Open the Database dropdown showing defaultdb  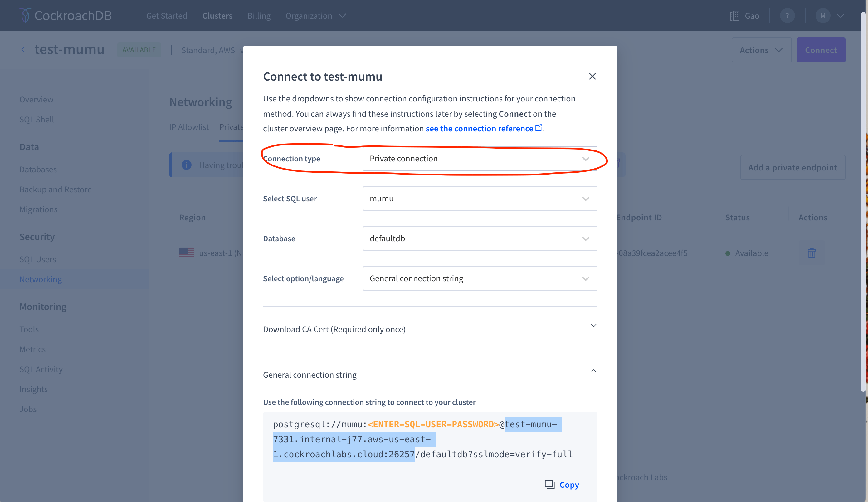click(x=480, y=239)
